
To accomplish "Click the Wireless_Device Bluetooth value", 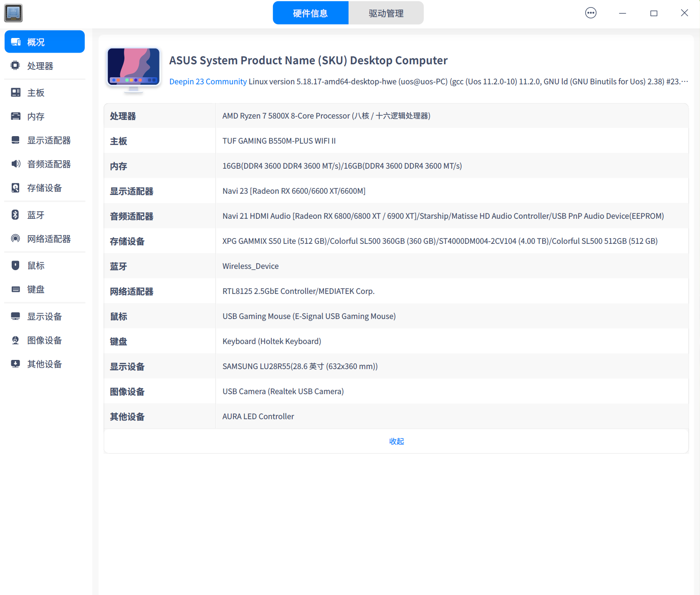I will tap(250, 266).
